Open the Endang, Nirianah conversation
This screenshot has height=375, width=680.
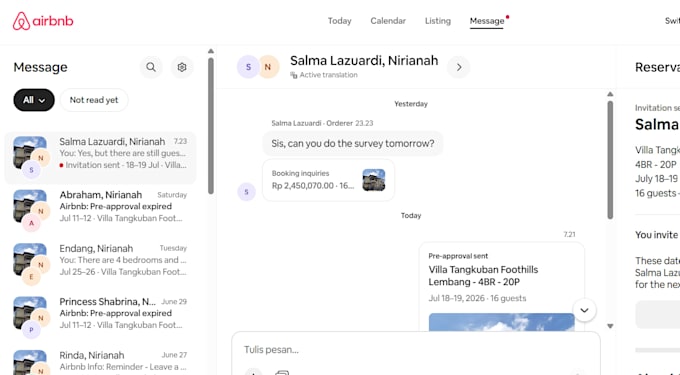tap(100, 264)
